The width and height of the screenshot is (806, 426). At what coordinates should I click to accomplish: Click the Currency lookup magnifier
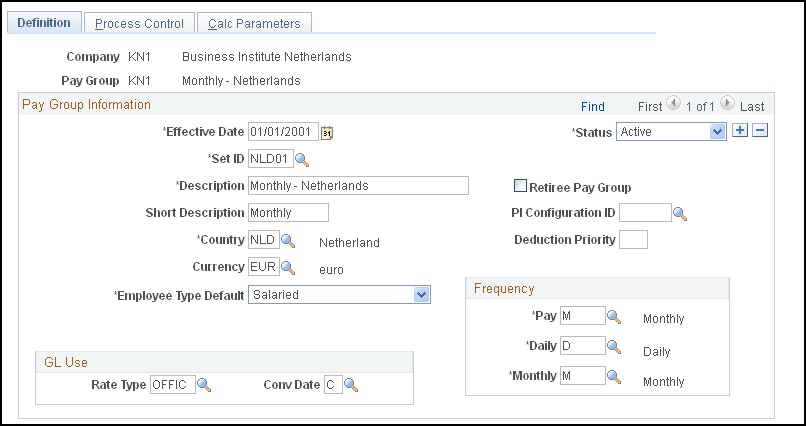[288, 268]
